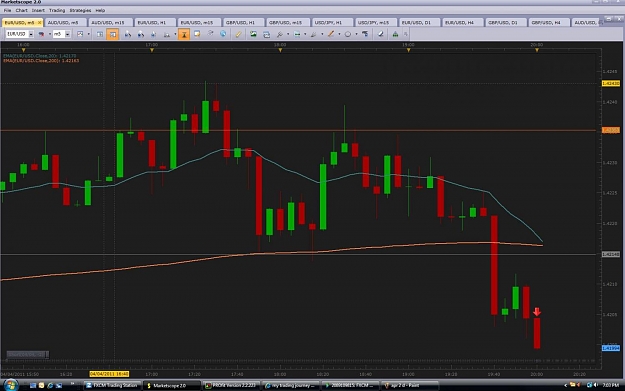Click the small icon at toolbar's end
Image resolution: width=625 pixels, height=391 pixels.
[x=405, y=34]
